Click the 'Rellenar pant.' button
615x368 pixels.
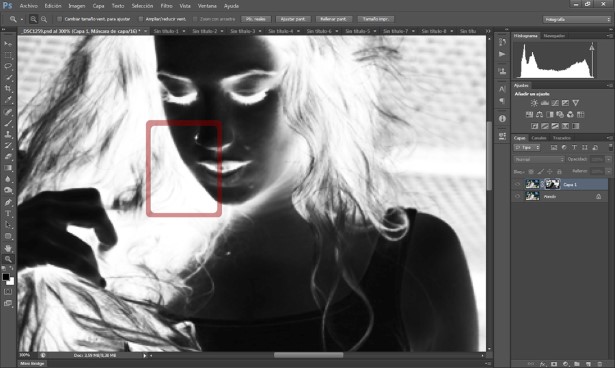pyautogui.click(x=333, y=19)
